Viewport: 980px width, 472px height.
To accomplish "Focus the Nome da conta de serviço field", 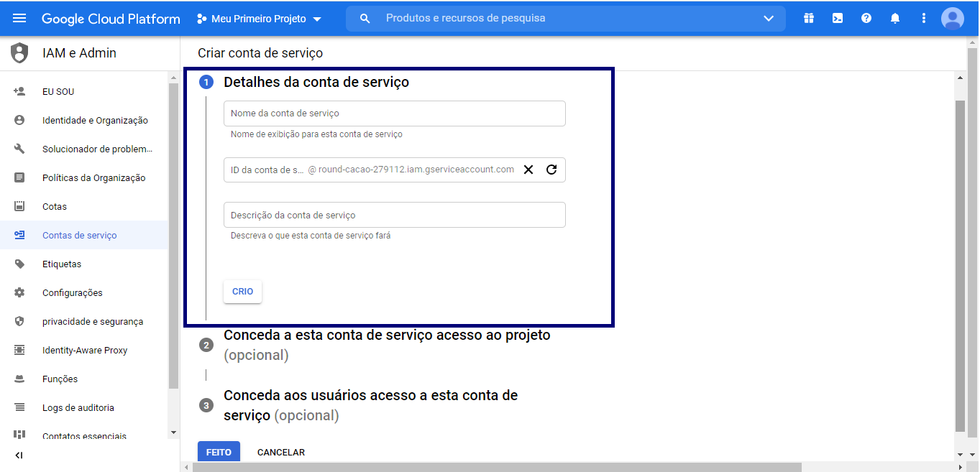I will coord(394,114).
